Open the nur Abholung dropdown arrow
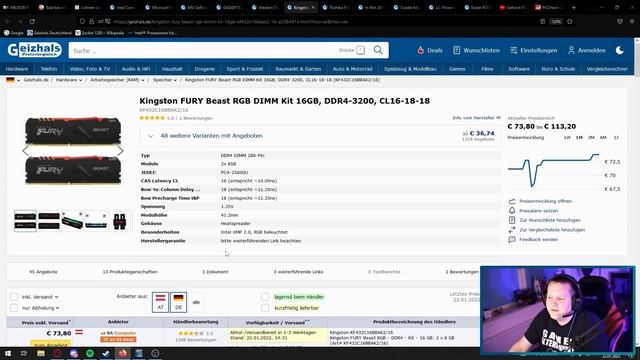The height and width of the screenshot is (360, 640). coord(58,308)
